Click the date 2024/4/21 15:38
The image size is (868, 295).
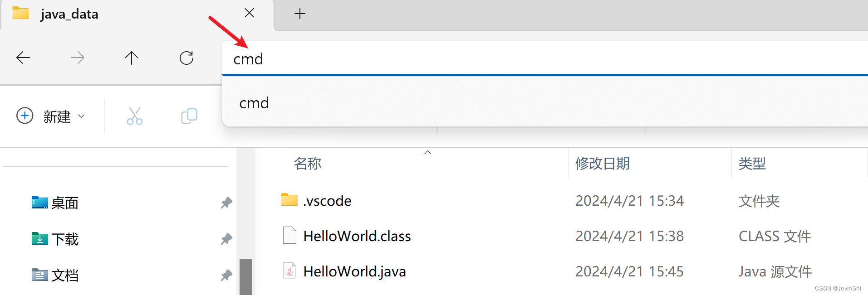[629, 236]
